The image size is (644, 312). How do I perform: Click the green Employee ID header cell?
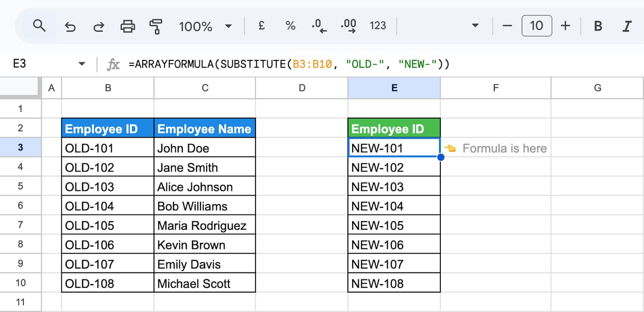(x=394, y=128)
